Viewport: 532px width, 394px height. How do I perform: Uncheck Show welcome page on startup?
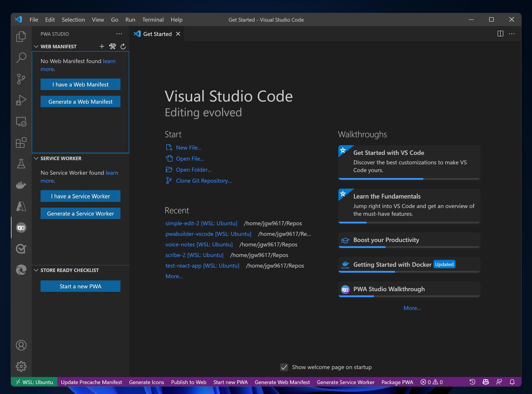(284, 367)
